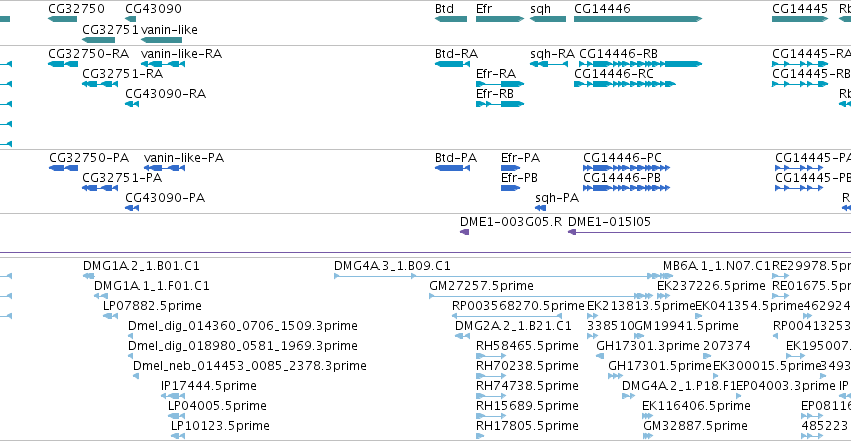Select Dmel_neb_014453_0085_2378.3prime
The width and height of the screenshot is (851, 441).
(x=136, y=376)
